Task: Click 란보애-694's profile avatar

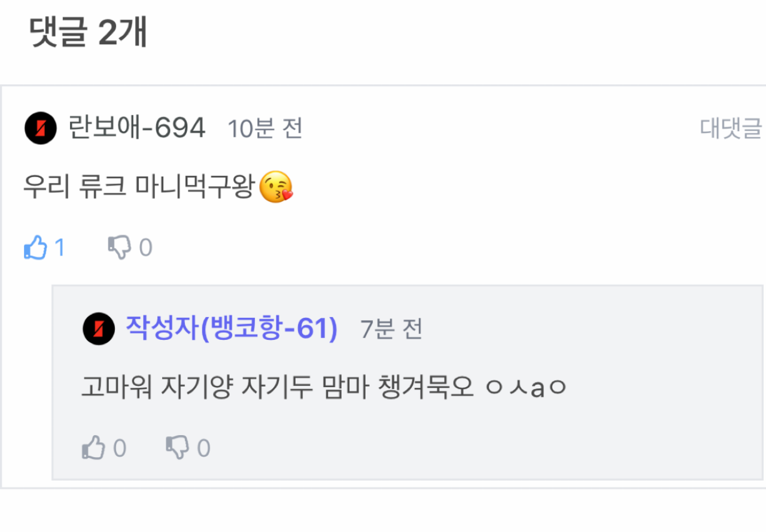Action: tap(41, 128)
